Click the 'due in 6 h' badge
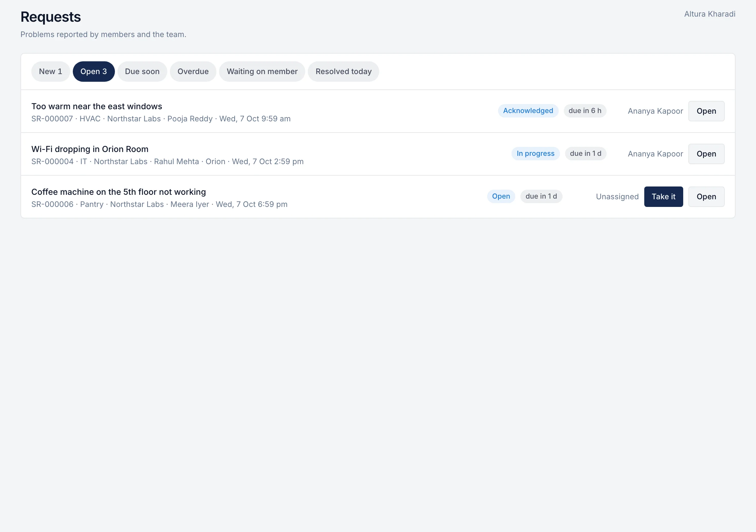The height and width of the screenshot is (532, 756). coord(585,111)
